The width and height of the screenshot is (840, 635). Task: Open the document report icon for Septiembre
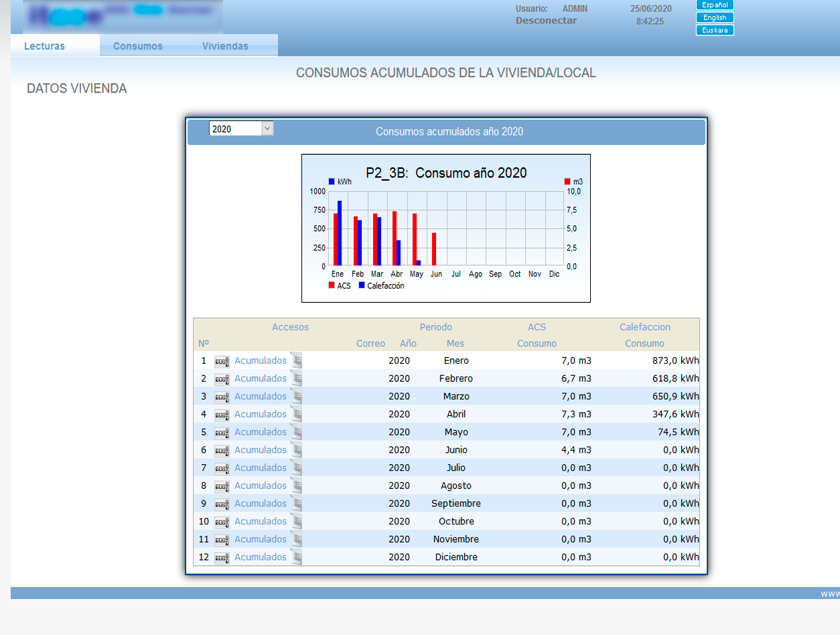pyautogui.click(x=297, y=504)
